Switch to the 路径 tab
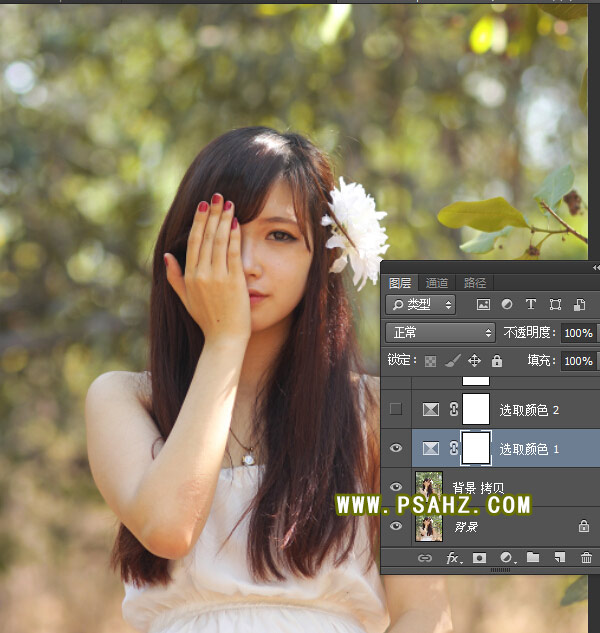Screen dimensions: 600x633 (x=476, y=283)
